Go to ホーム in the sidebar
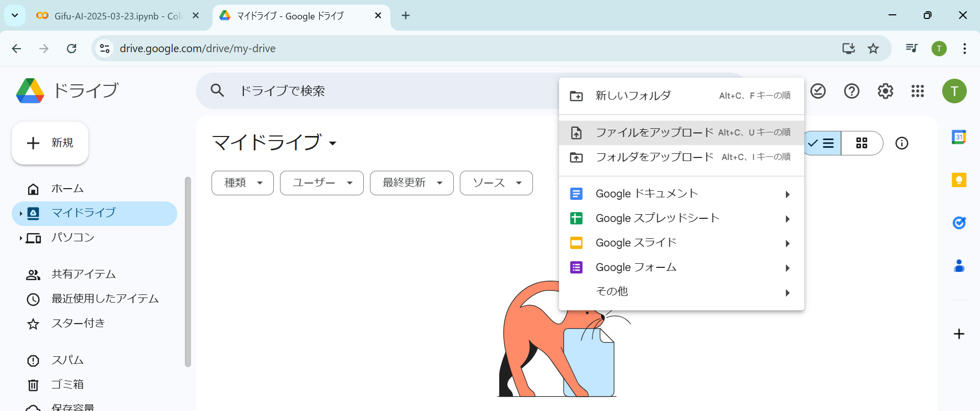This screenshot has height=411, width=980. (x=95, y=189)
